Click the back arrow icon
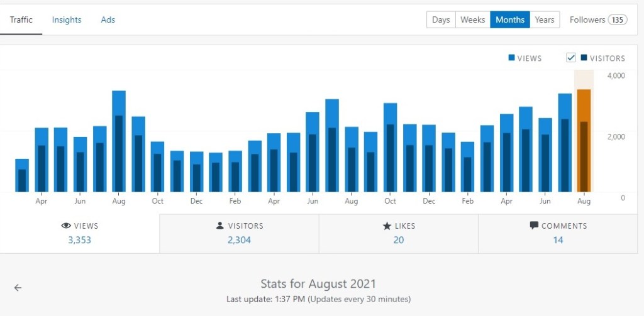Image resolution: width=644 pixels, height=316 pixels. [x=18, y=288]
